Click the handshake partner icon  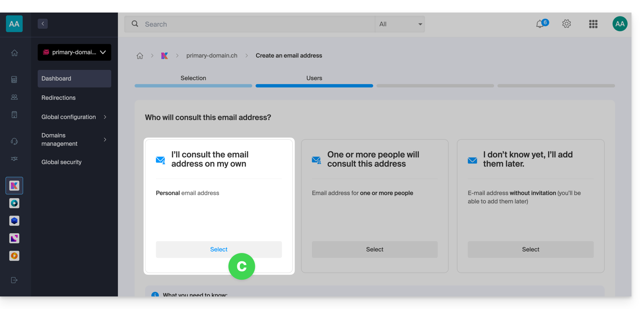click(x=14, y=159)
